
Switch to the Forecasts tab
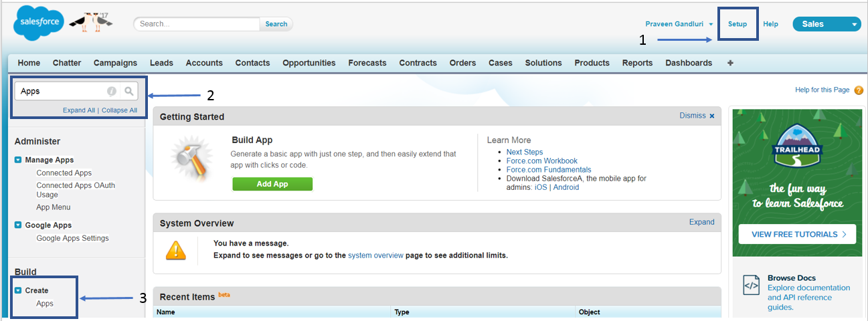point(367,63)
